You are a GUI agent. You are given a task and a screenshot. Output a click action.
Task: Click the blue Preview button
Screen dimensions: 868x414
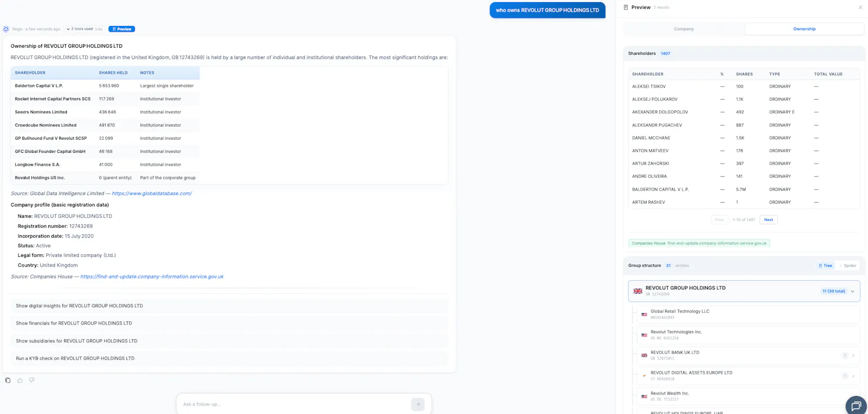tap(122, 29)
